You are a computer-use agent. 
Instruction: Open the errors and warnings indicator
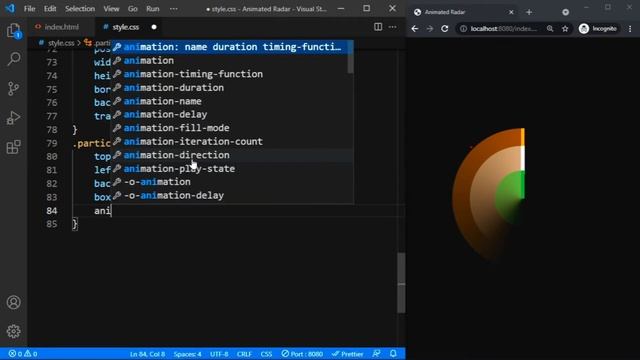pyautogui.click(x=23, y=354)
